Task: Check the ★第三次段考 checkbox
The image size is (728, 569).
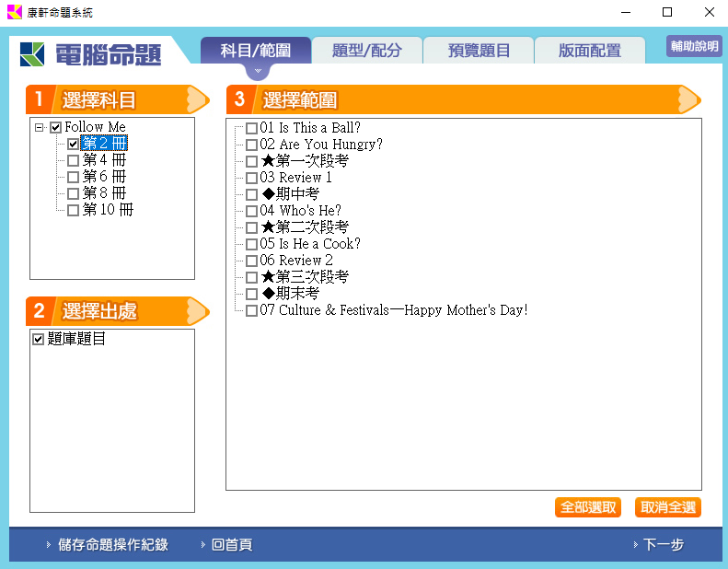Action: pos(251,277)
